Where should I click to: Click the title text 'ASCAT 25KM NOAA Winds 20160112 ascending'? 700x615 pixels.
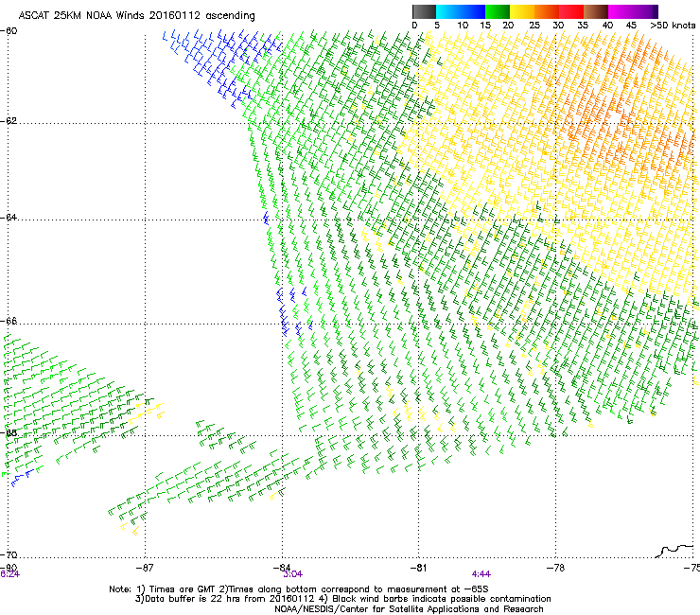[x=136, y=16]
